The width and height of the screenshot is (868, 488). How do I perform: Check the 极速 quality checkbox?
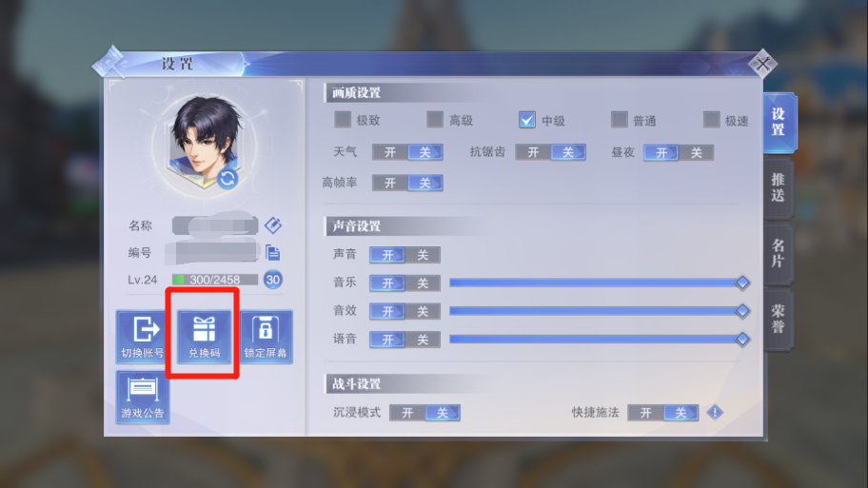pyautogui.click(x=711, y=120)
